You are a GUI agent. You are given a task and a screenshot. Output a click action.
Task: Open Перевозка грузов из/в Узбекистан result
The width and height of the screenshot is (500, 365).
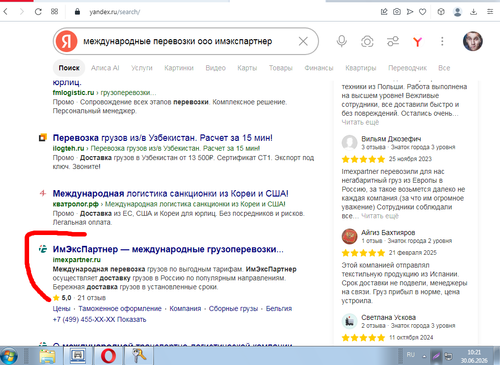pos(163,138)
